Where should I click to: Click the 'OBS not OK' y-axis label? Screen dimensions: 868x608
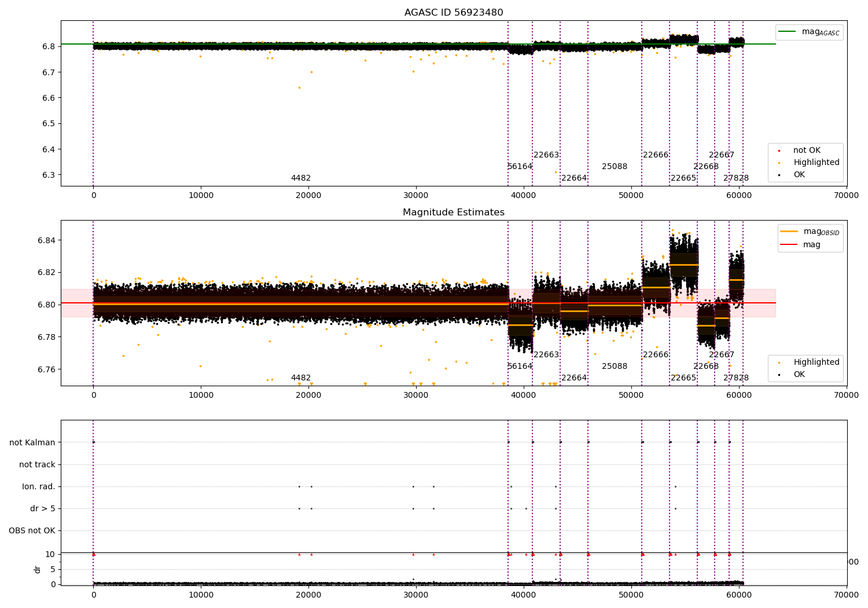[32, 531]
